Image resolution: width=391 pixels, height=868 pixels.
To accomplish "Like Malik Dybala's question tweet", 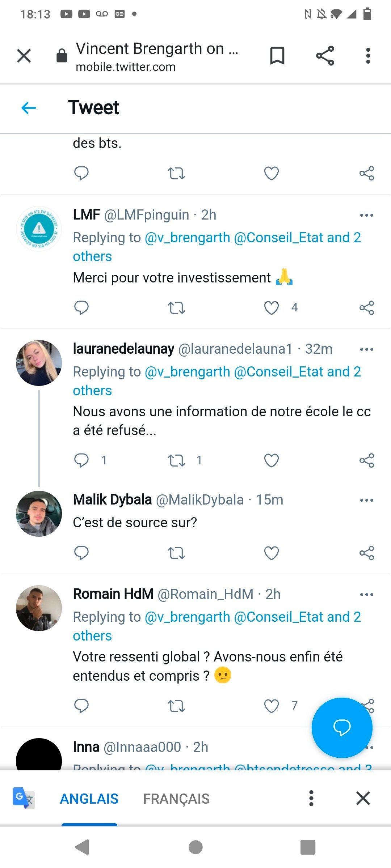I will pos(272,553).
